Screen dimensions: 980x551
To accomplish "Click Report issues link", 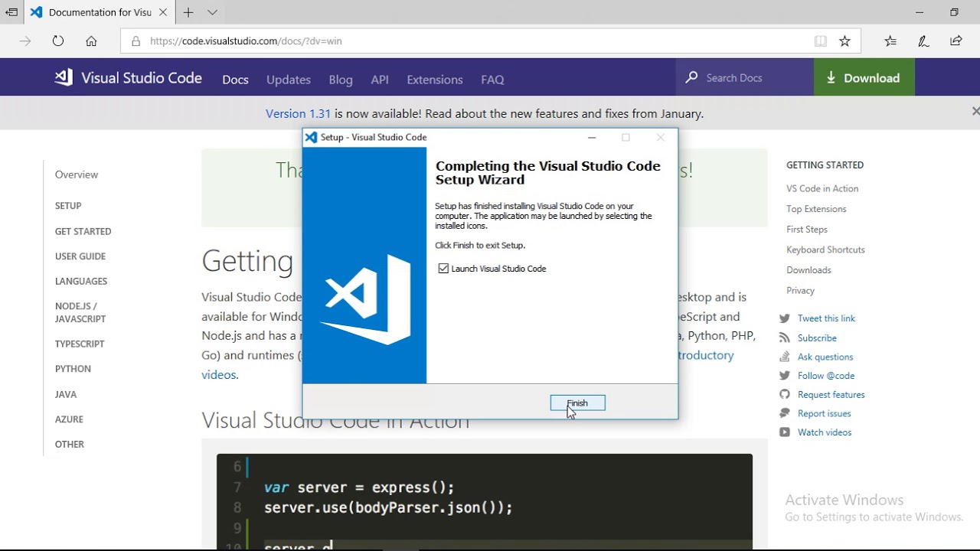I will 825,414.
